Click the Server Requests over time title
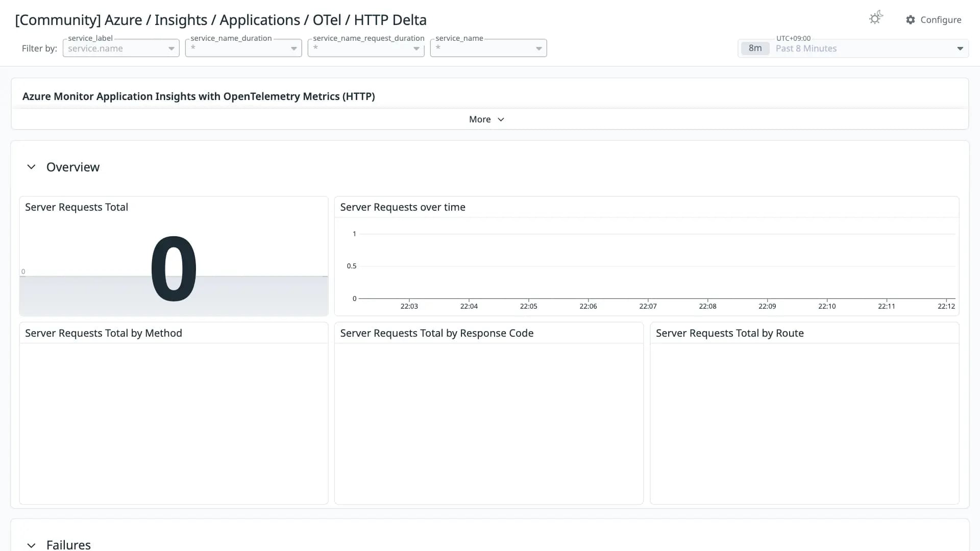The height and width of the screenshot is (551, 980). tap(403, 207)
